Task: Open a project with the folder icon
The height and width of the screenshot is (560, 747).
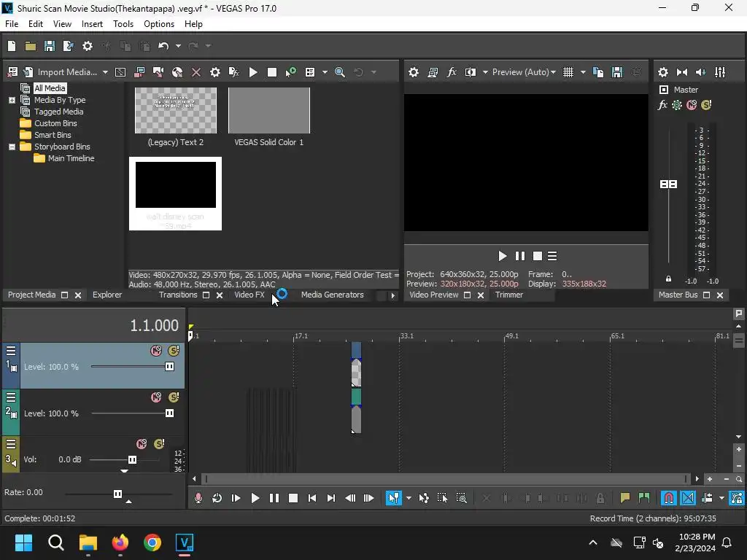Action: coord(31,46)
